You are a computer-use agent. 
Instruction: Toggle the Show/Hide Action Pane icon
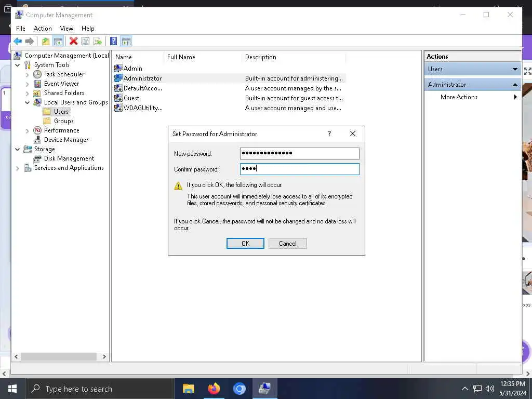pyautogui.click(x=126, y=42)
